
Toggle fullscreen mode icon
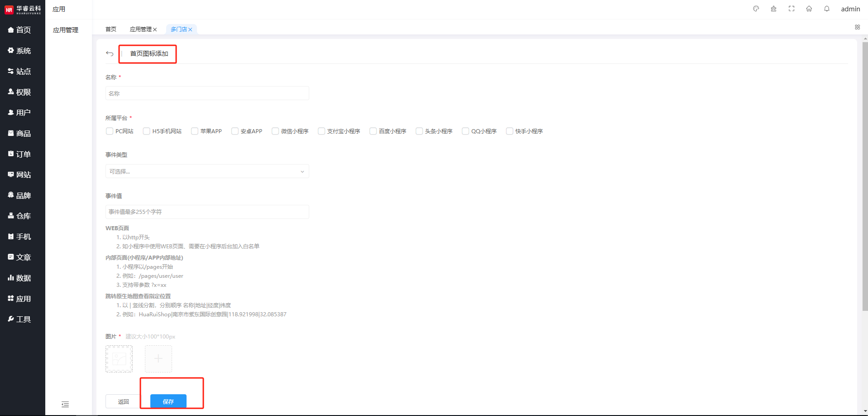click(791, 9)
